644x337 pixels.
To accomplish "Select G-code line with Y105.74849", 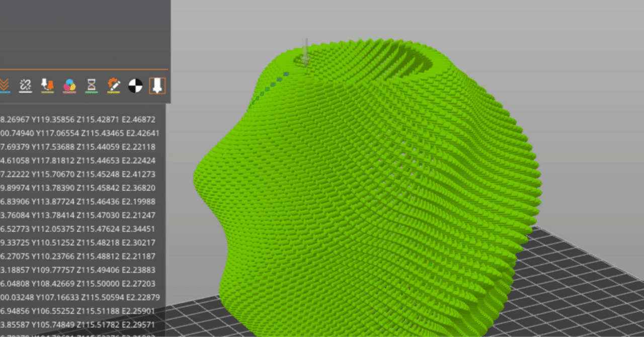I will (x=78, y=324).
